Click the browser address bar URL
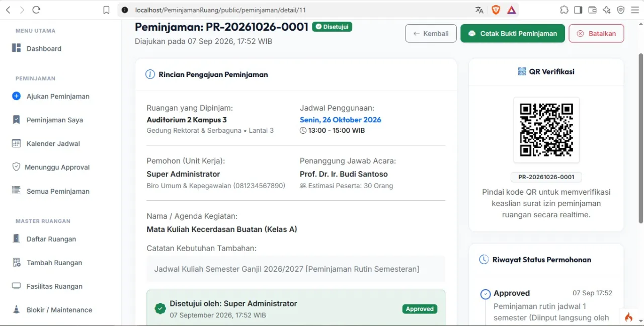The image size is (644, 326). click(x=220, y=10)
